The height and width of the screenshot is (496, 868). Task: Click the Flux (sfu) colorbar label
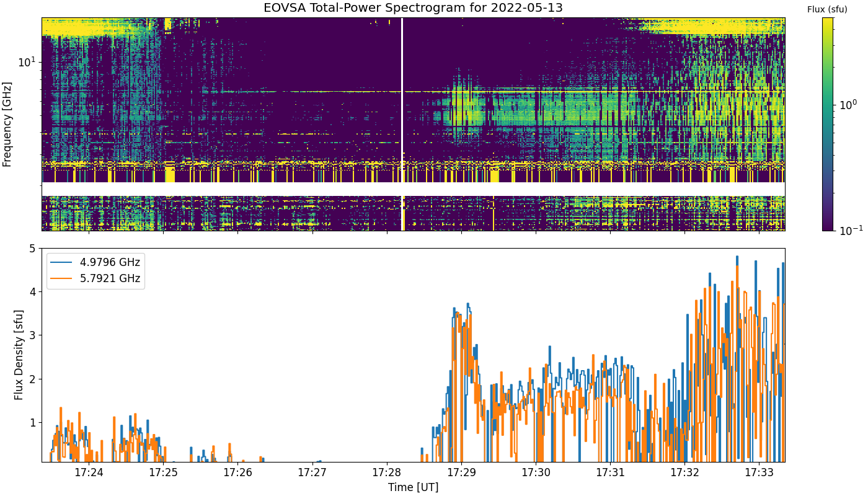(x=827, y=9)
